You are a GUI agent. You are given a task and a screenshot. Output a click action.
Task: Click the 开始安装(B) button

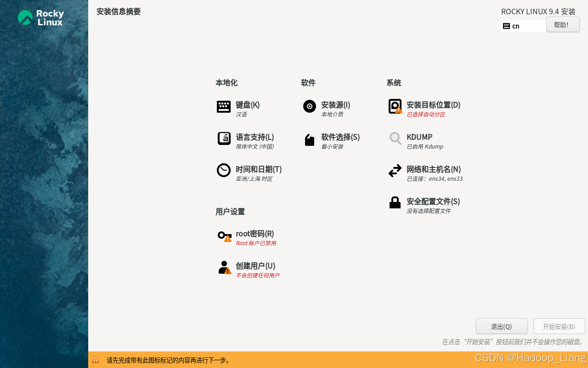click(559, 326)
